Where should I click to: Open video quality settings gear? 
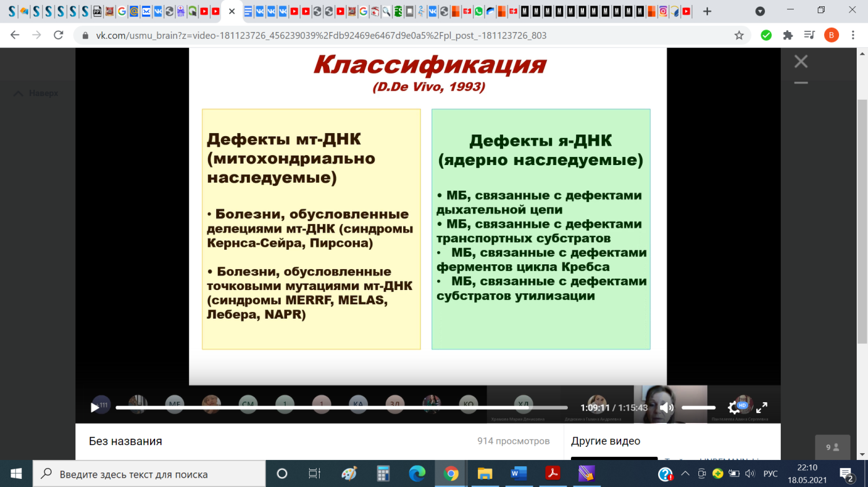[734, 407]
